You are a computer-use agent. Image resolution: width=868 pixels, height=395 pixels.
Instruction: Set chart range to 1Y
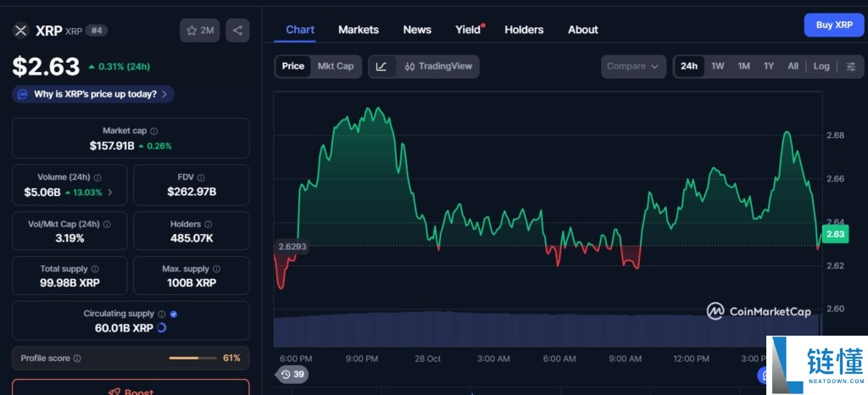tap(769, 66)
